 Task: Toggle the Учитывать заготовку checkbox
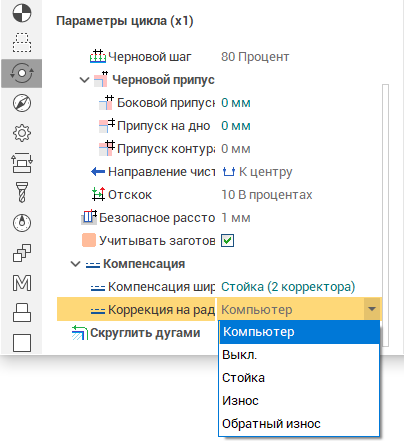click(x=228, y=240)
